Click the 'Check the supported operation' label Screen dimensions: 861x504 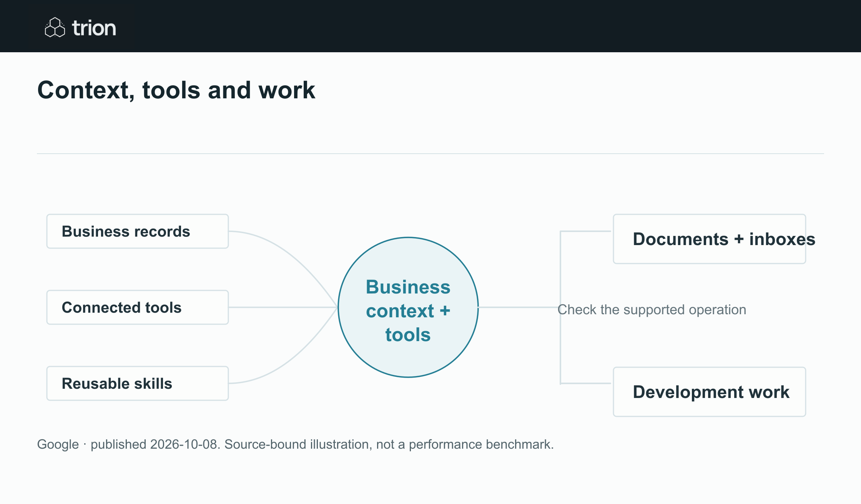click(x=652, y=310)
